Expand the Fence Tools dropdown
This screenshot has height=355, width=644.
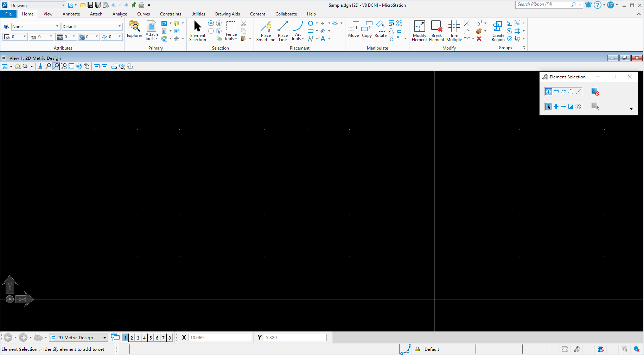[231, 37]
